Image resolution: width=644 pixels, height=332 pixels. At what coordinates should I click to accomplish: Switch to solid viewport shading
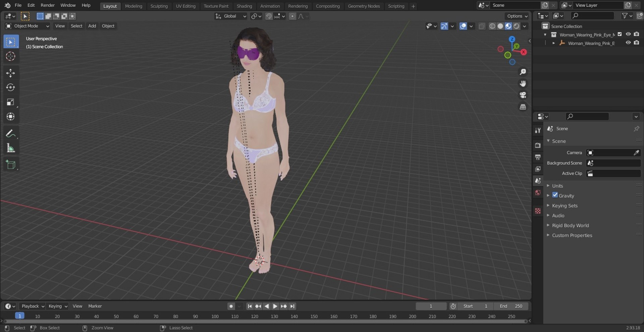[500, 26]
